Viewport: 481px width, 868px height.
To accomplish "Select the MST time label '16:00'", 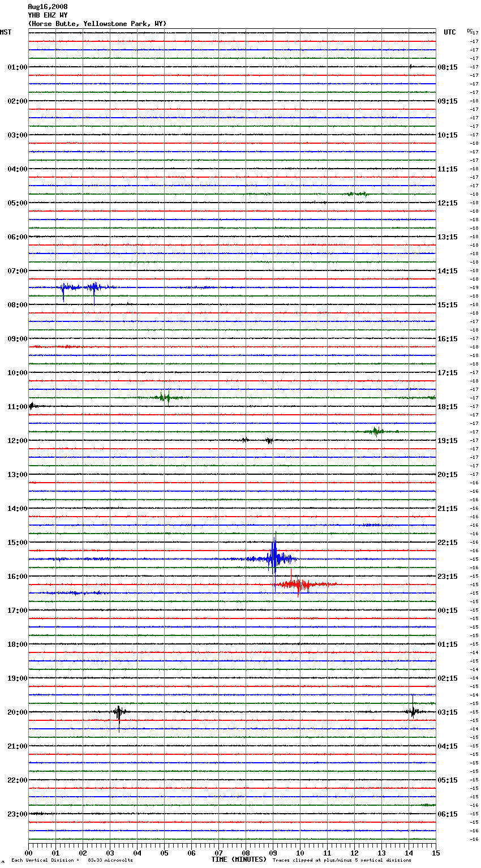I will pos(18,577).
